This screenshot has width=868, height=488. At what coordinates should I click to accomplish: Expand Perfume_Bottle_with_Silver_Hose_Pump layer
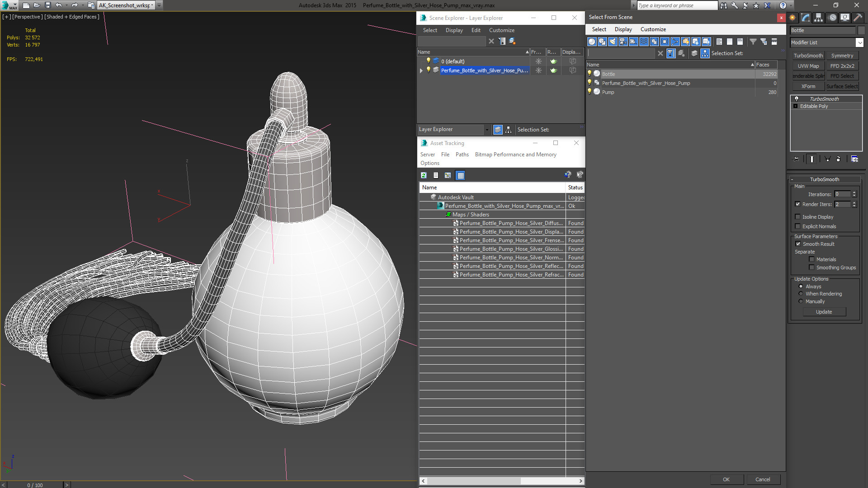[421, 70]
